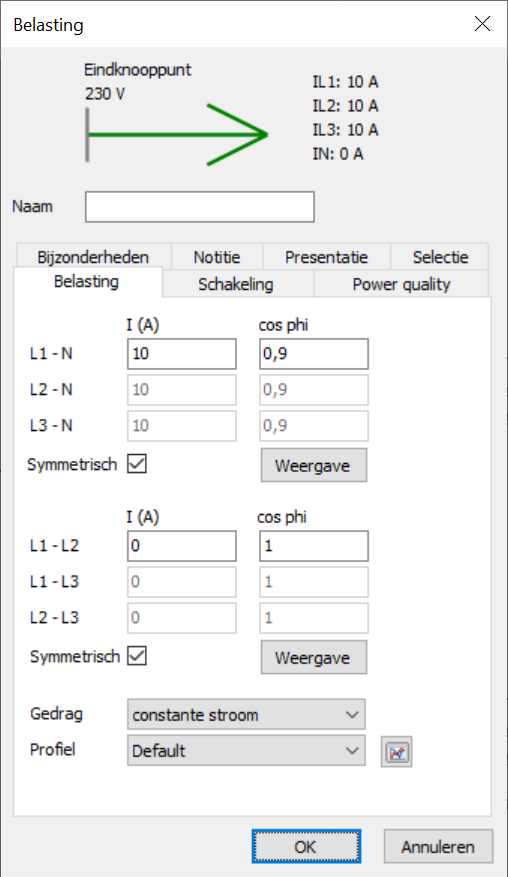Click the Belasting tab
The width and height of the screenshot is (508, 877).
87,281
